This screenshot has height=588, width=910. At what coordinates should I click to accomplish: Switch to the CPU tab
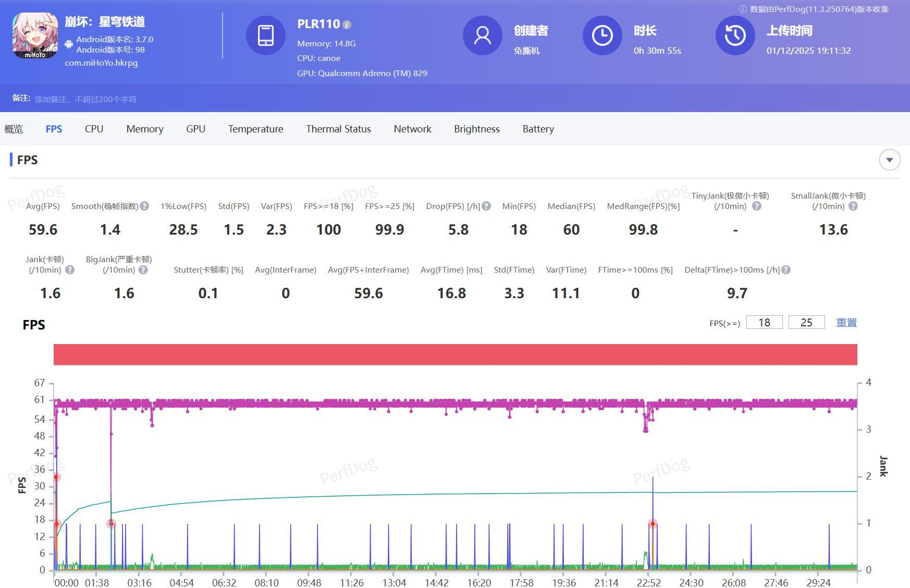pos(94,129)
